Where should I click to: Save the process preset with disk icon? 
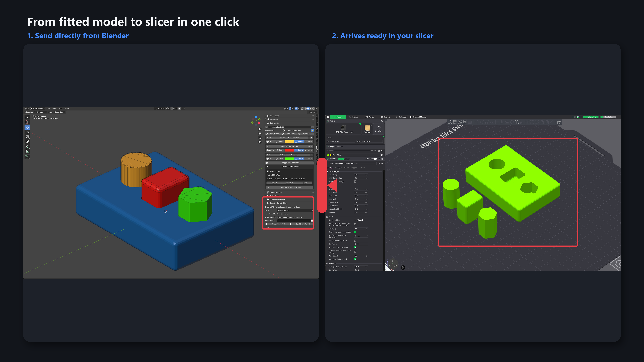point(379,164)
